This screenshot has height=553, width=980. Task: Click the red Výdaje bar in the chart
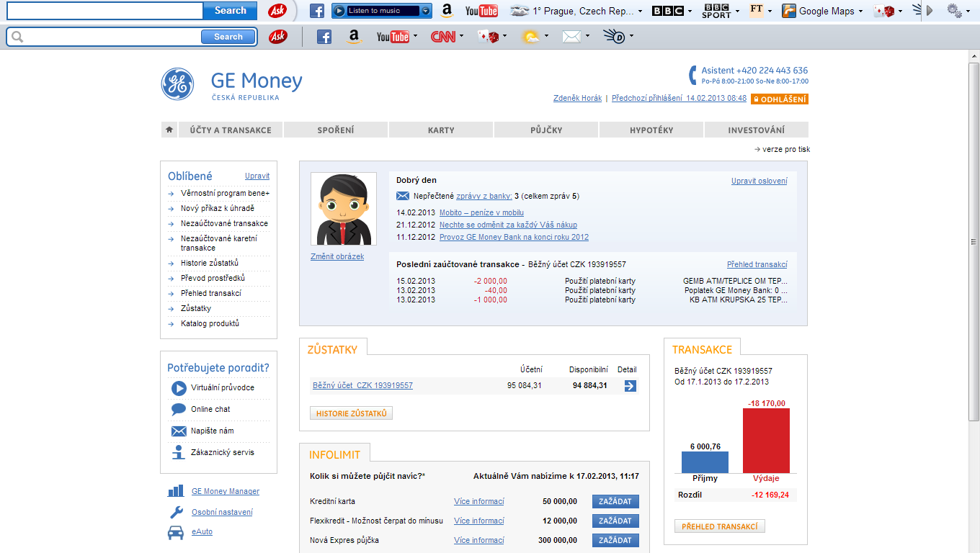pyautogui.click(x=766, y=441)
